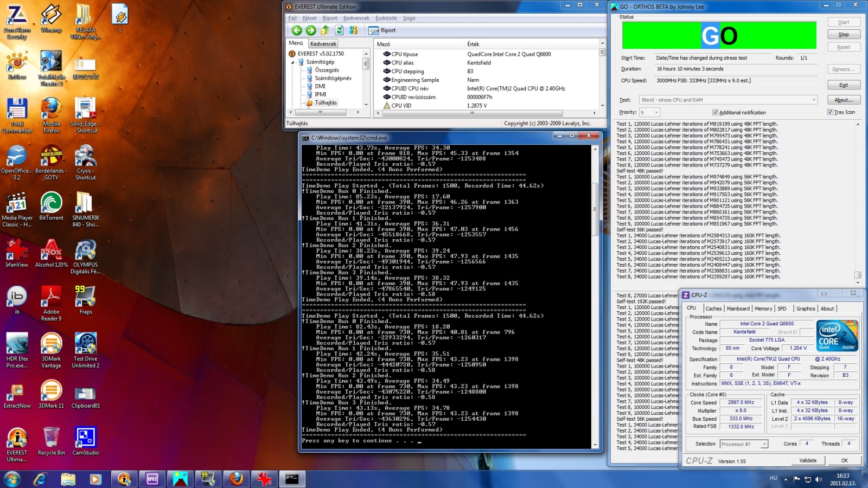868x488 pixels.
Task: Switch to Memory tab in CPU-Z
Action: [x=763, y=309]
